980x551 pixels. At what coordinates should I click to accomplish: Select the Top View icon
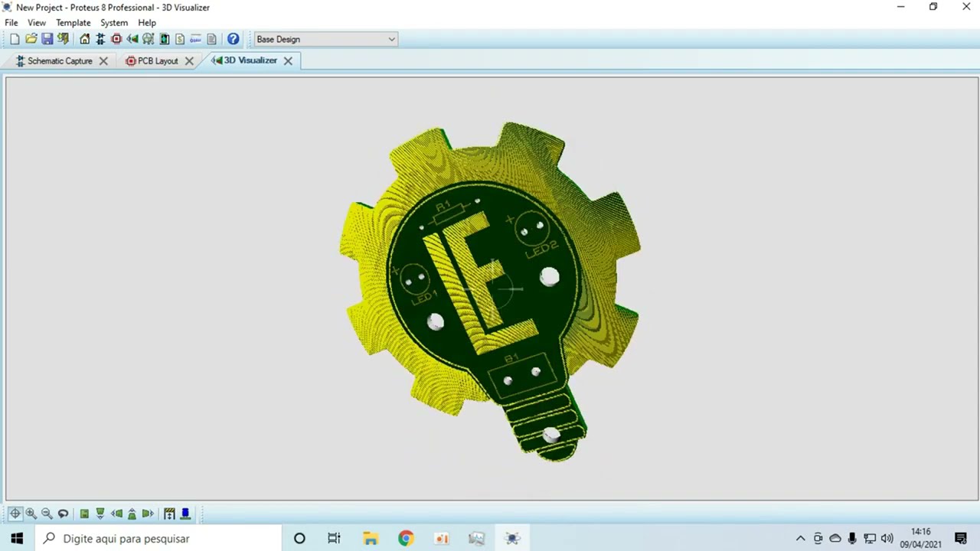(84, 514)
